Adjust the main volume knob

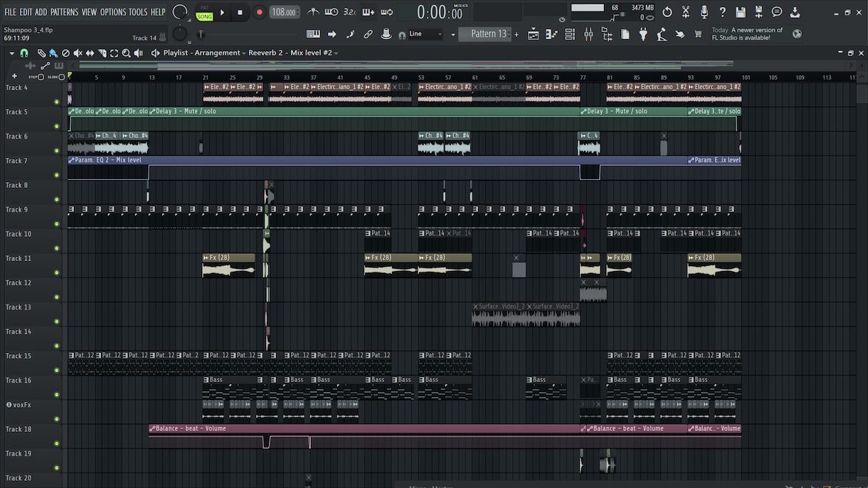(180, 12)
